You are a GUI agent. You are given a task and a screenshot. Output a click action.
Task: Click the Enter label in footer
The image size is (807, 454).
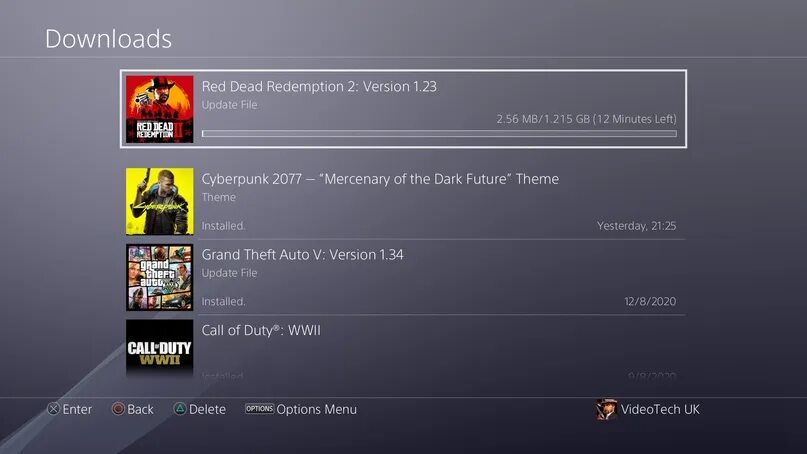(77, 409)
